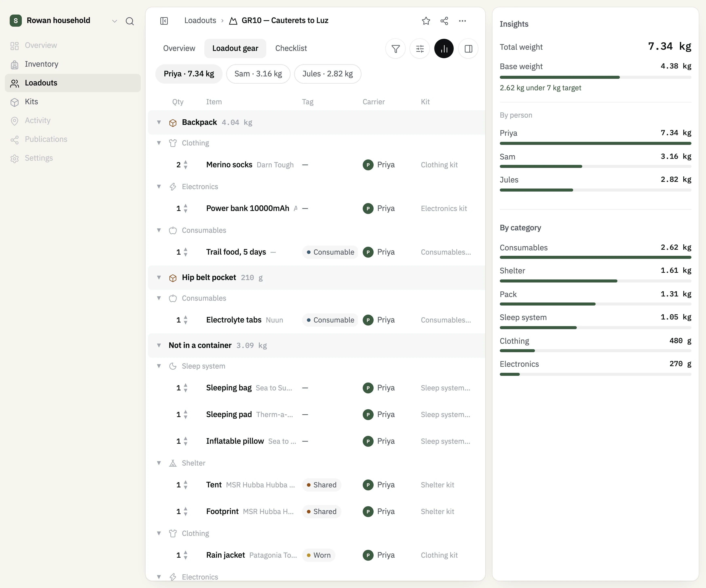Select the Priya 7.34 kg person chip
This screenshot has height=588, width=706.
click(x=189, y=74)
